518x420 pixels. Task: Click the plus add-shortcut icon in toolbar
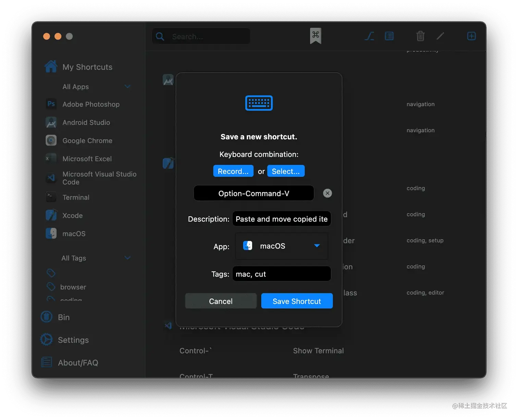[x=471, y=36]
